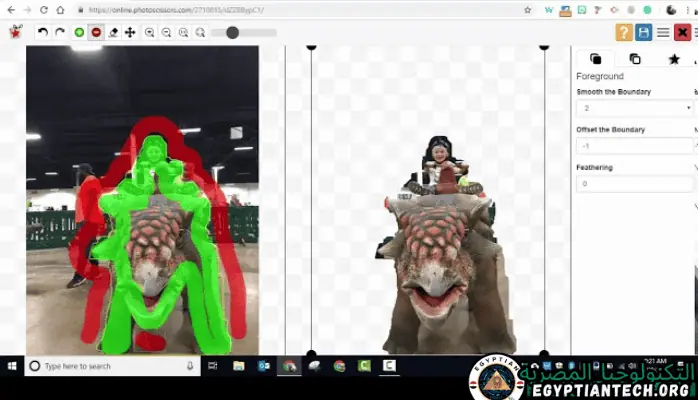Click the Zoom in magnifier
The width and height of the screenshot is (698, 400).
pos(149,32)
